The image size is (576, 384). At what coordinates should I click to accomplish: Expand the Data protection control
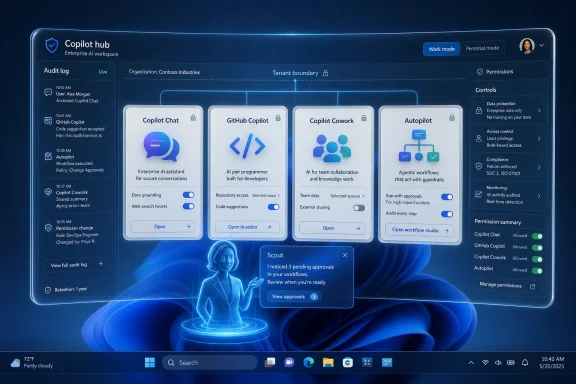click(539, 110)
